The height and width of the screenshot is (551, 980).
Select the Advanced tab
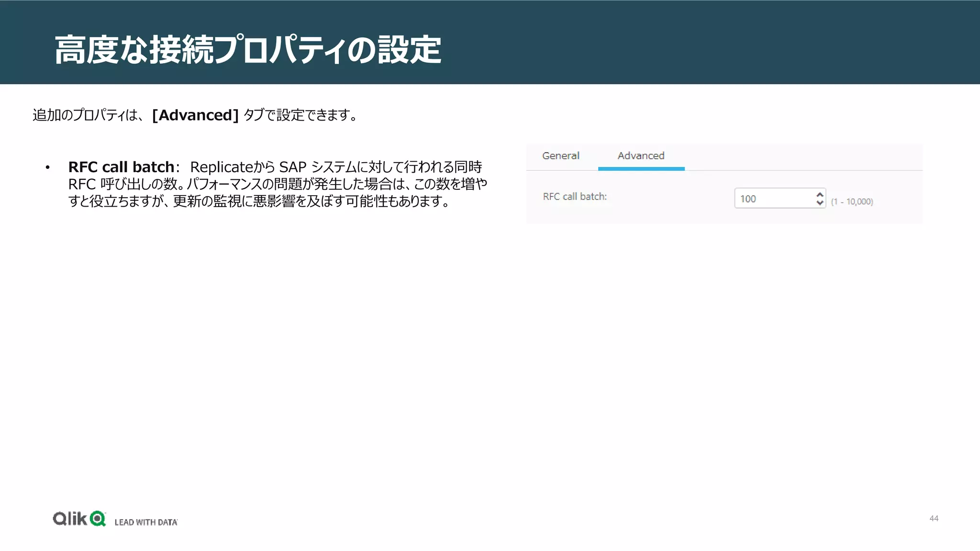(x=641, y=156)
